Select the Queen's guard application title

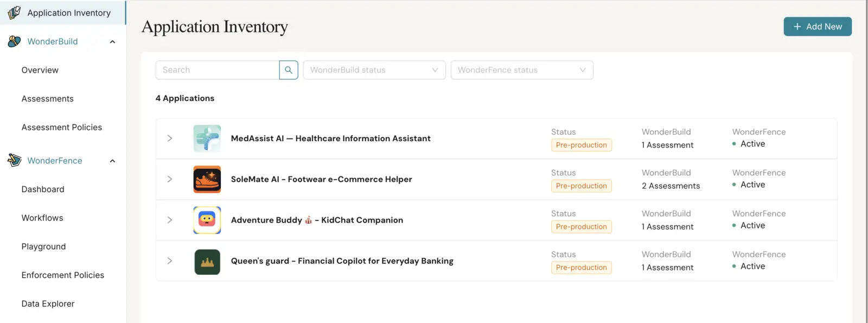tap(342, 261)
